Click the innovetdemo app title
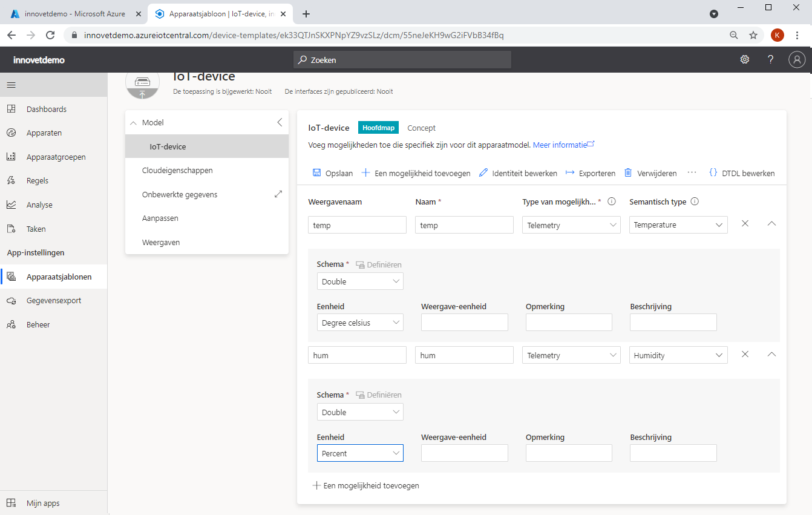This screenshot has width=812, height=515. pos(39,60)
